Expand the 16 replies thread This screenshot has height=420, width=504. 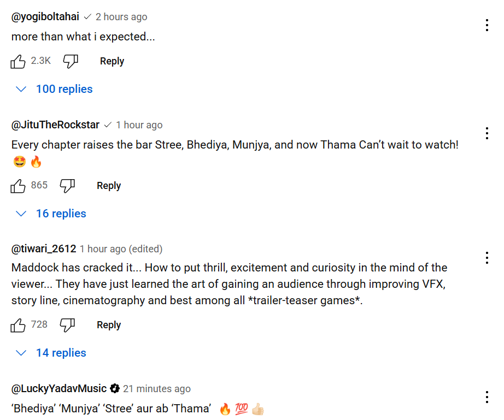51,214
